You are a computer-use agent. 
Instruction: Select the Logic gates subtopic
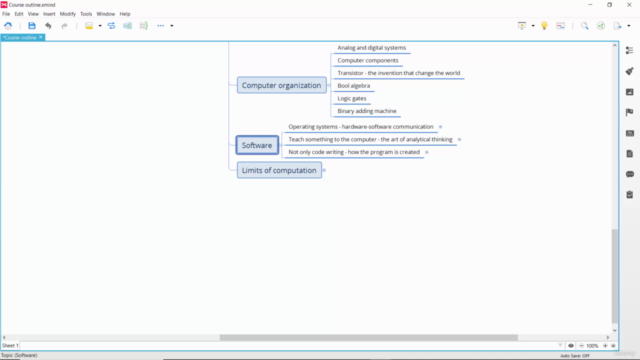click(352, 98)
